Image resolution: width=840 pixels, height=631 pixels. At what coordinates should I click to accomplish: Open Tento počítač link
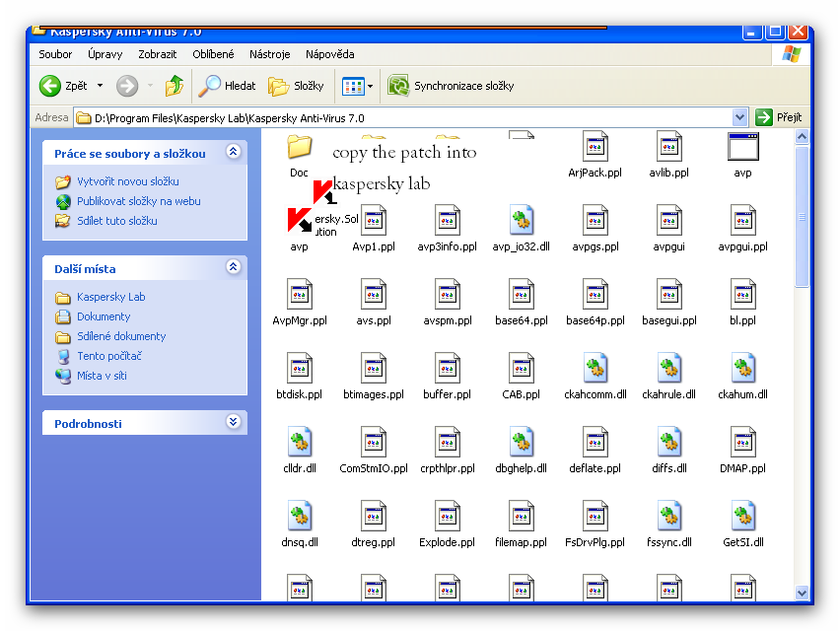109,356
